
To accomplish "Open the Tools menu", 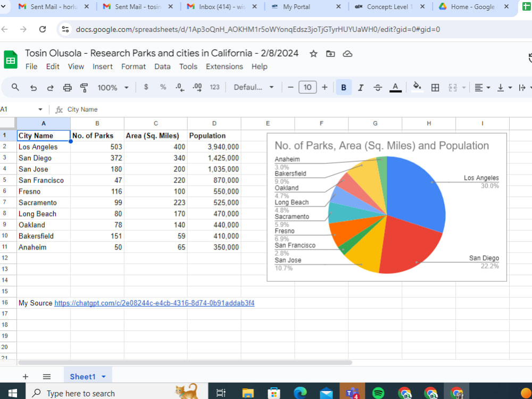I will 188,66.
